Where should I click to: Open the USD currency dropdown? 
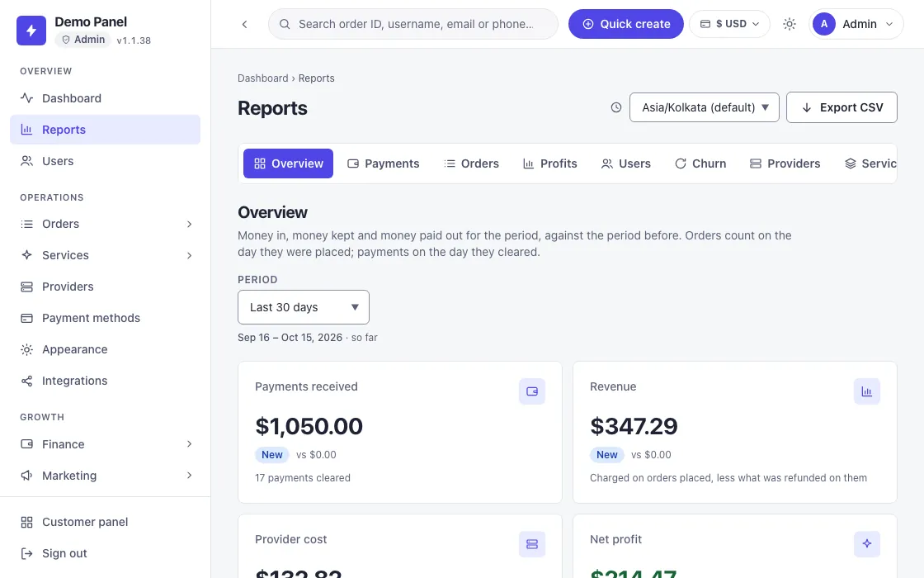tap(729, 24)
